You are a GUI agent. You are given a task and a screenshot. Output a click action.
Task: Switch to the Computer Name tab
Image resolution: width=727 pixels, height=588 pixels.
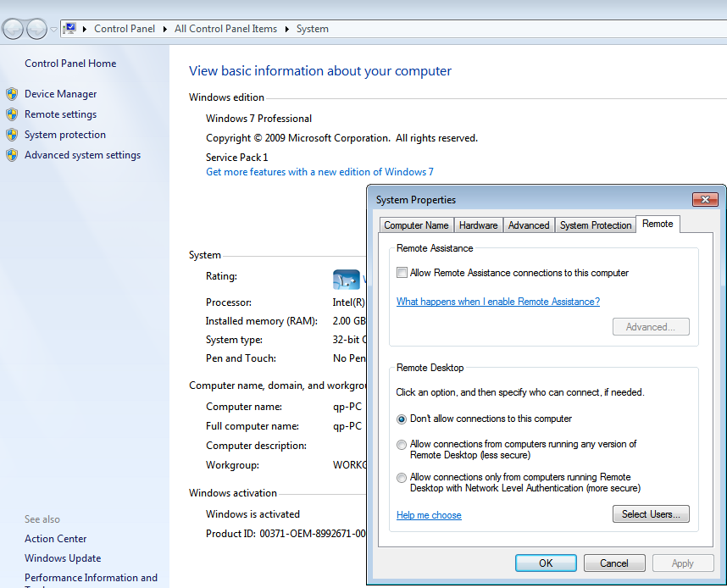point(416,225)
